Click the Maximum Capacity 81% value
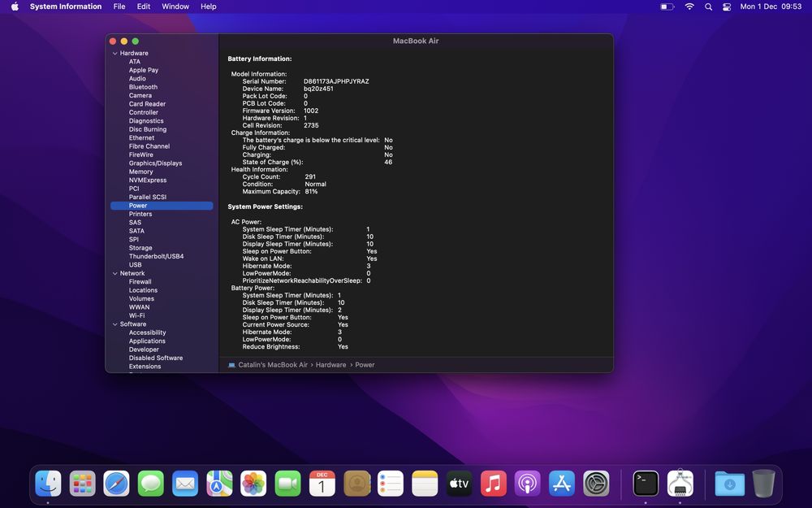Screen dimensions: 812x508 pos(311,192)
